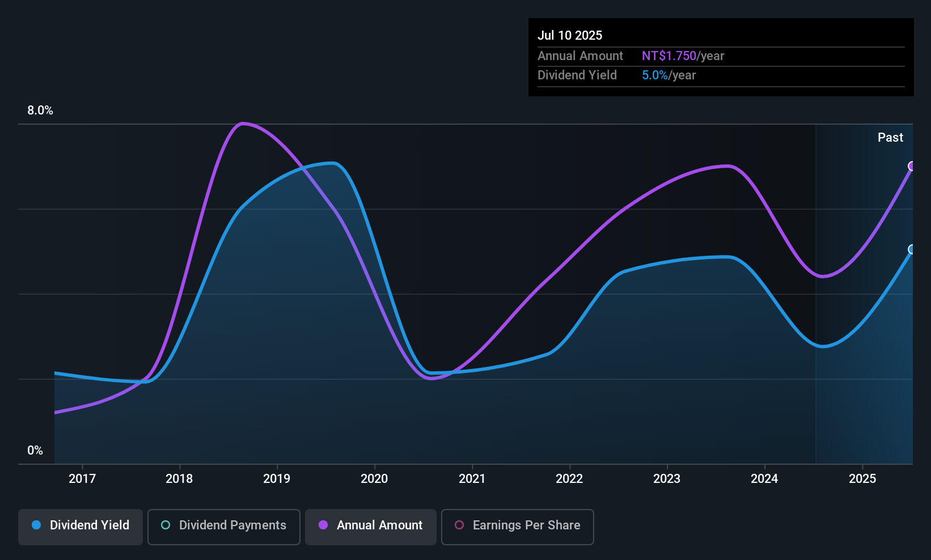Click the 2019 x-axis label
The width and height of the screenshot is (931, 560).
click(x=277, y=478)
